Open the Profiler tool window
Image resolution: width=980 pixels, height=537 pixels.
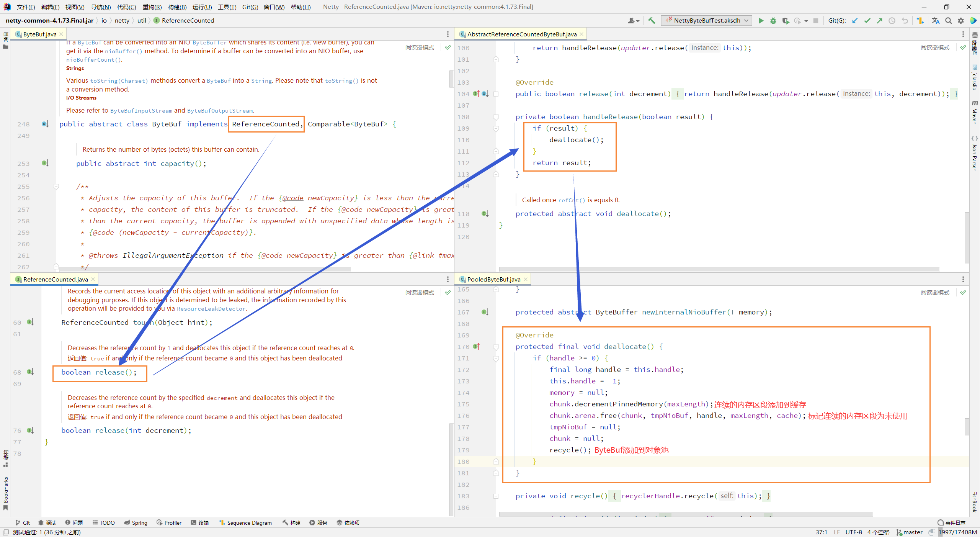[x=169, y=523]
